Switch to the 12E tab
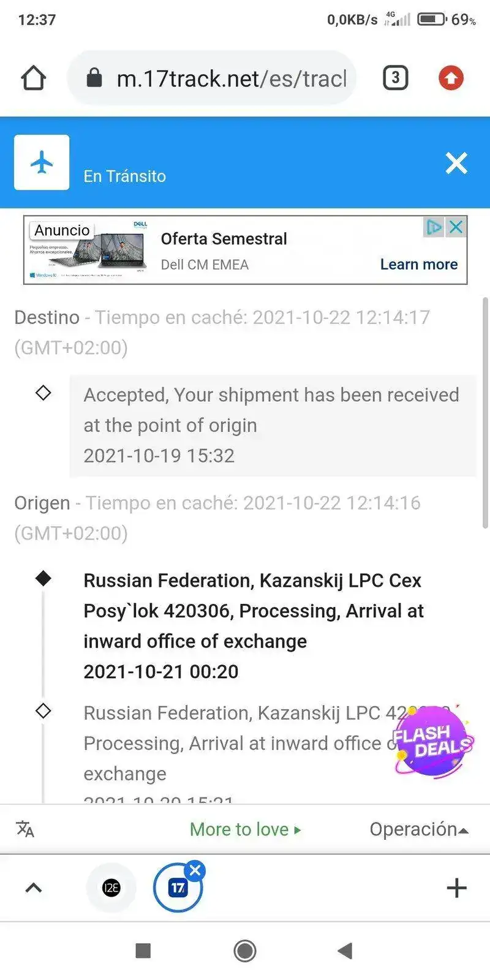 [111, 888]
